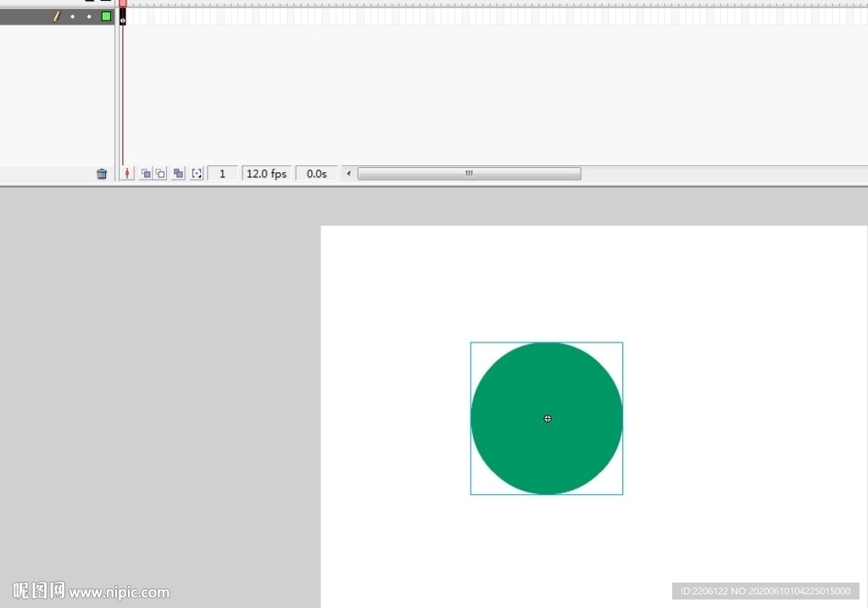Screen dimensions: 868x608
Task: Click the current frame number field
Action: click(x=223, y=174)
